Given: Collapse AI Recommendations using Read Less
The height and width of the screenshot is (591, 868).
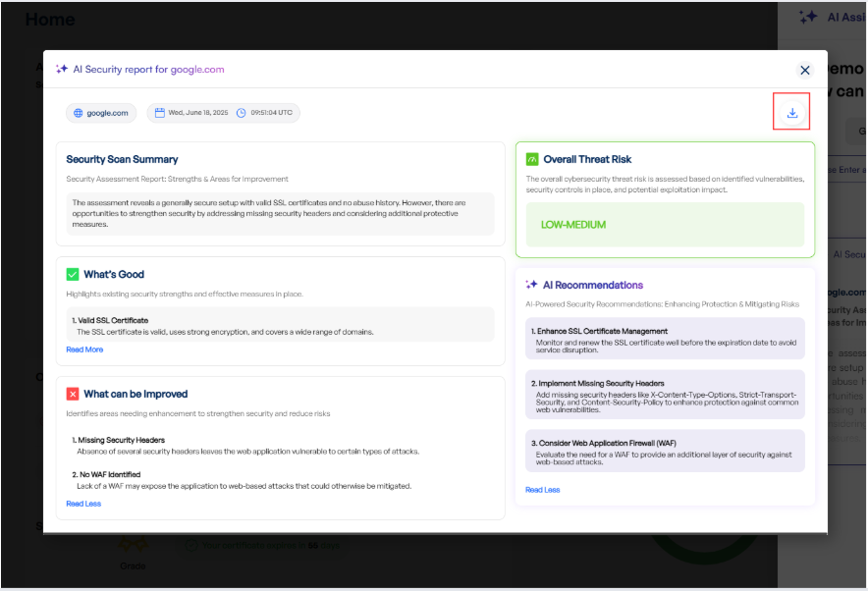Looking at the screenshot, I should tap(542, 490).
